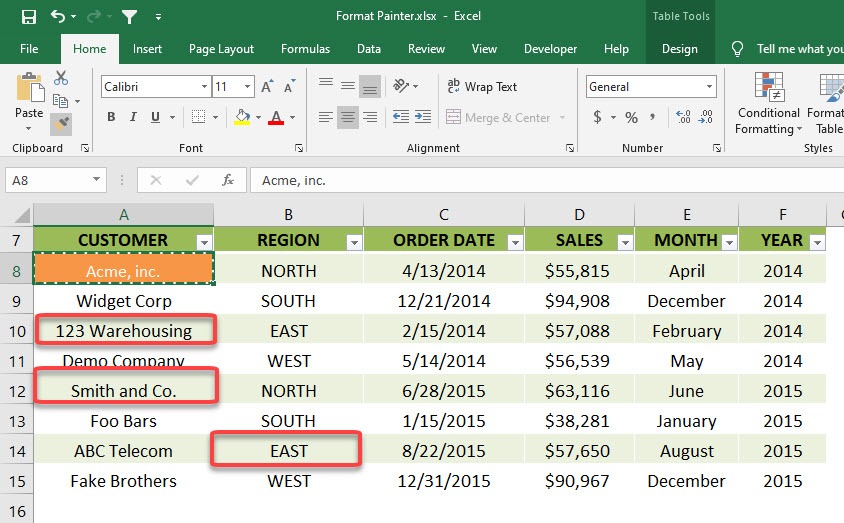Open the Name Box dropdown arrow

pyautogui.click(x=96, y=179)
